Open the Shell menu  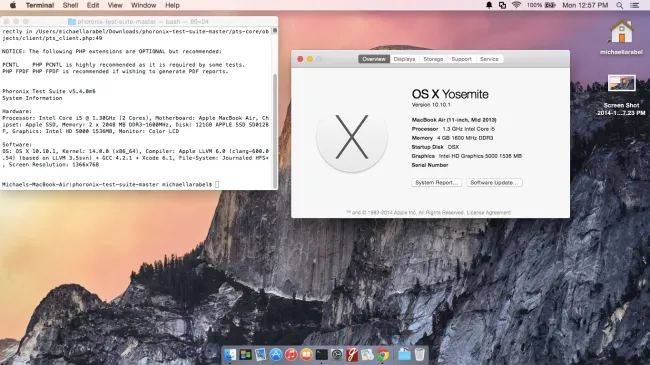pyautogui.click(x=70, y=5)
